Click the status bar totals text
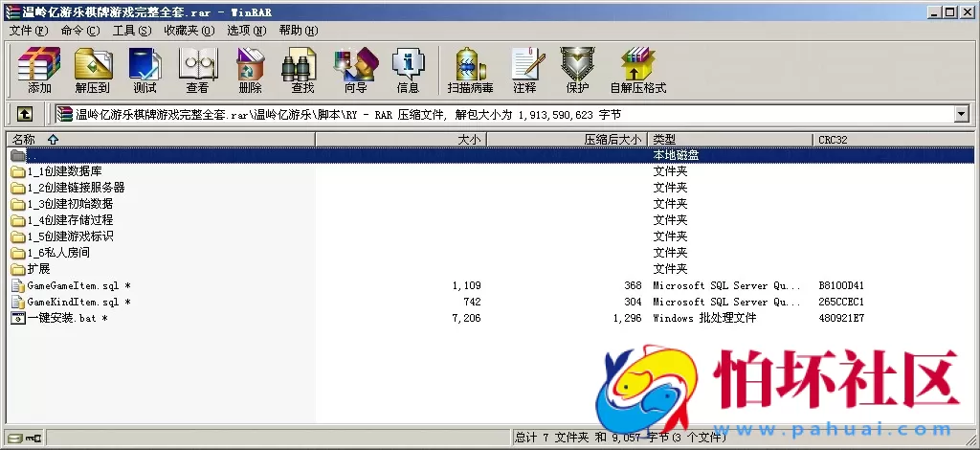Screen dimensions: 980x450 point(620,438)
